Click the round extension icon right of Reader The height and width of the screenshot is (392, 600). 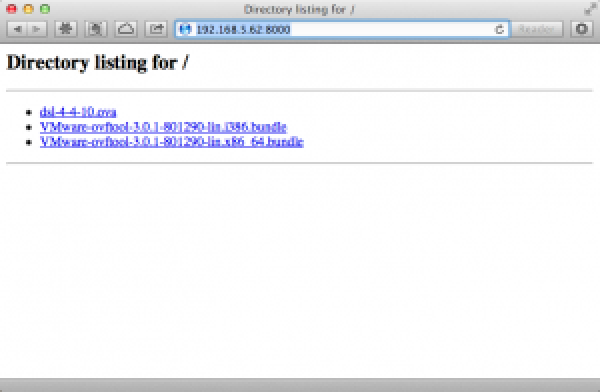tap(582, 29)
